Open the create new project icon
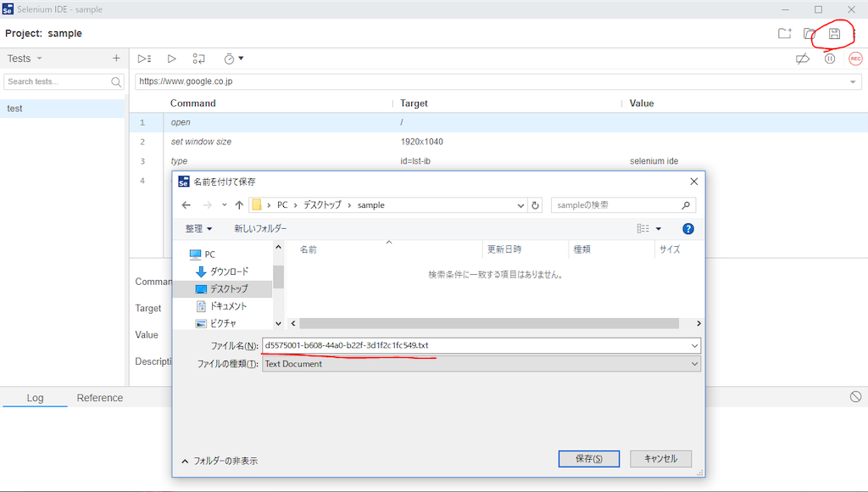 tap(784, 34)
